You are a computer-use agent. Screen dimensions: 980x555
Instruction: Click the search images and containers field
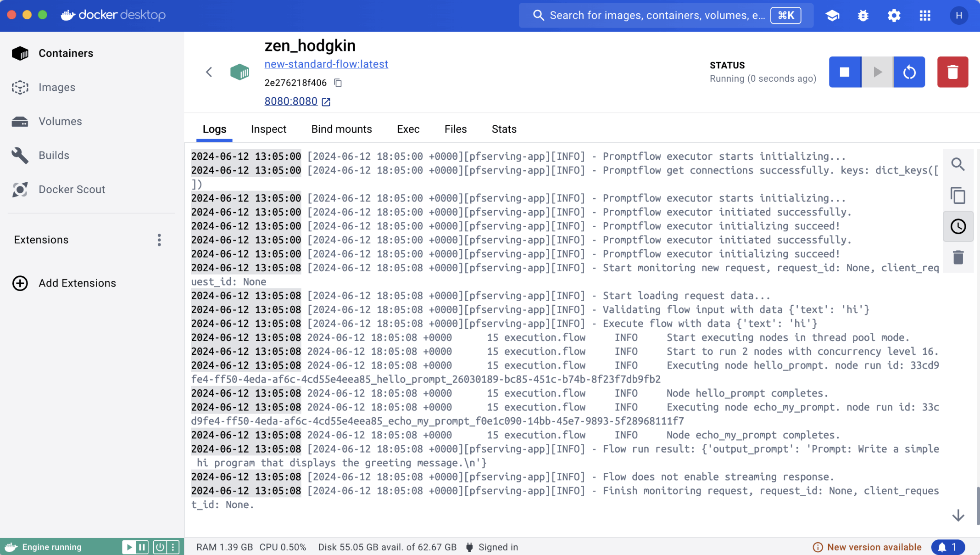tap(656, 16)
